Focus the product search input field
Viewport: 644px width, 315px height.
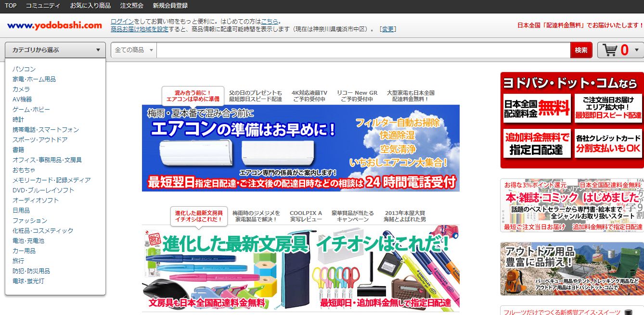pos(363,50)
